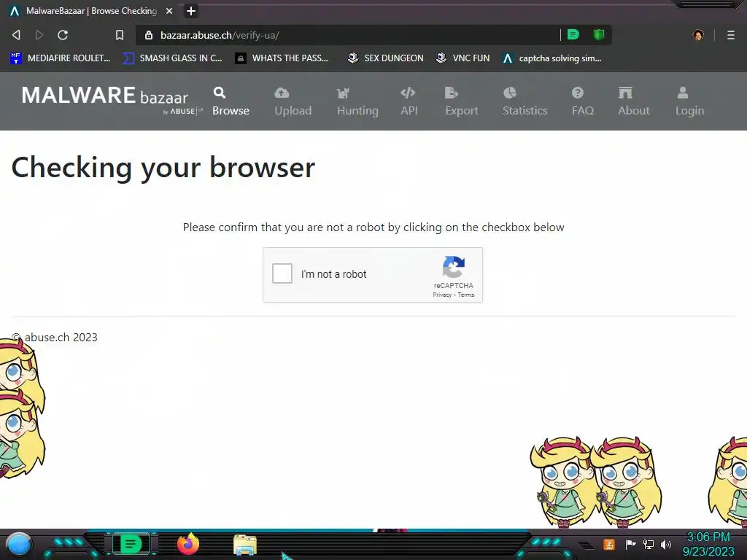Image resolution: width=747 pixels, height=560 pixels.
Task: Reload the page with the refresh icon
Action: tap(63, 35)
